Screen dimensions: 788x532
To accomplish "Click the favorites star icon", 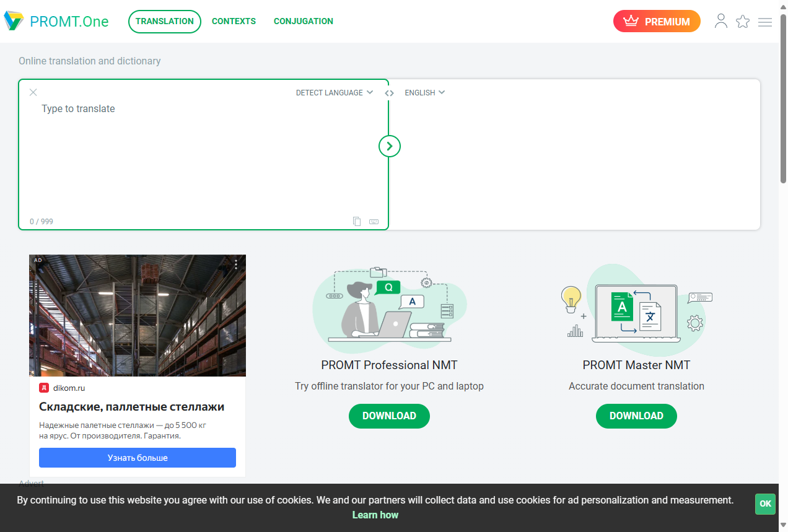I will (x=743, y=22).
